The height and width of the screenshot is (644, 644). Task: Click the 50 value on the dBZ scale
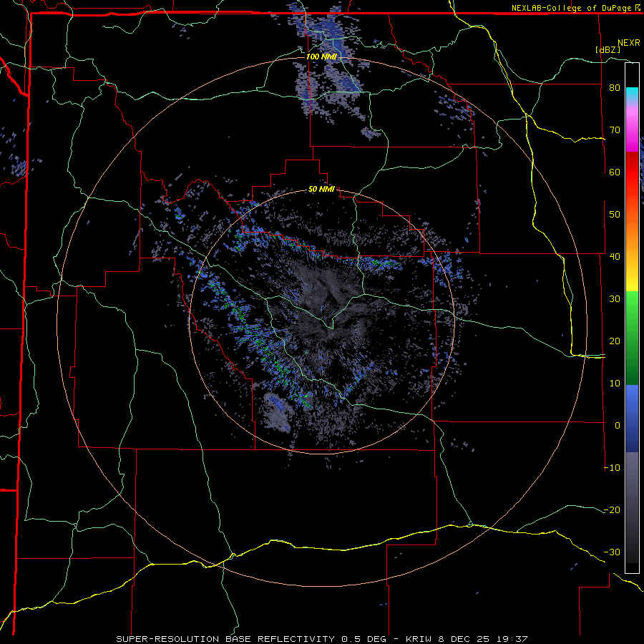615,215
